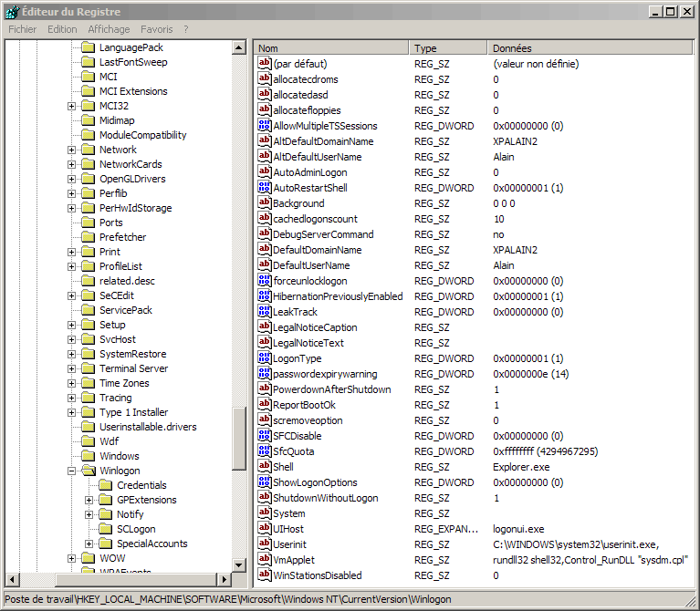
Task: Sort values by the Nom column header
Action: click(330, 47)
